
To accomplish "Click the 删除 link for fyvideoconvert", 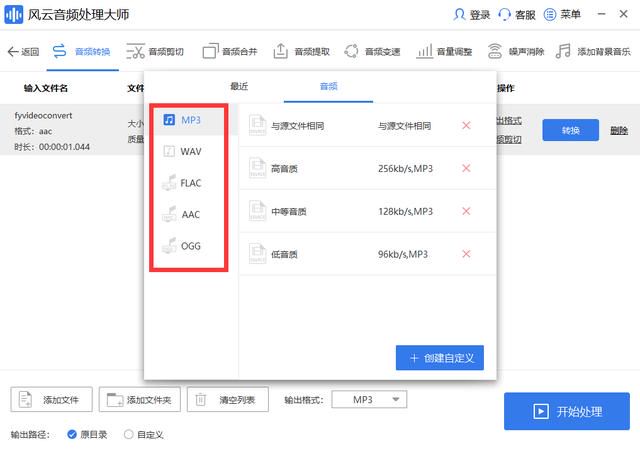I will (x=619, y=131).
